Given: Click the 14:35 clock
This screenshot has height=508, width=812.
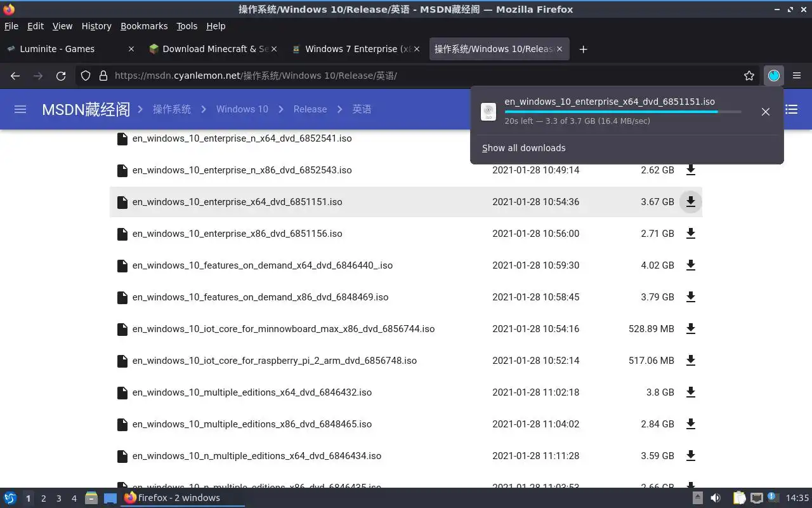Looking at the screenshot, I should pyautogui.click(x=797, y=498).
